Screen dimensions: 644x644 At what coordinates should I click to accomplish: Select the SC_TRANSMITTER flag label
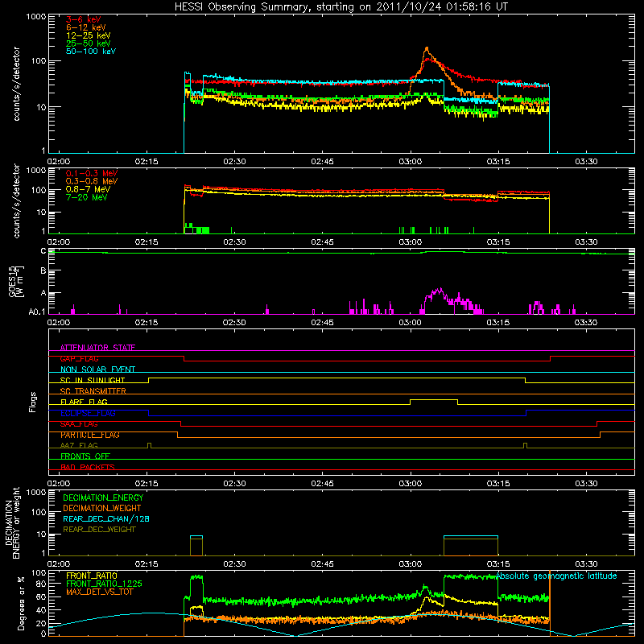point(93,391)
